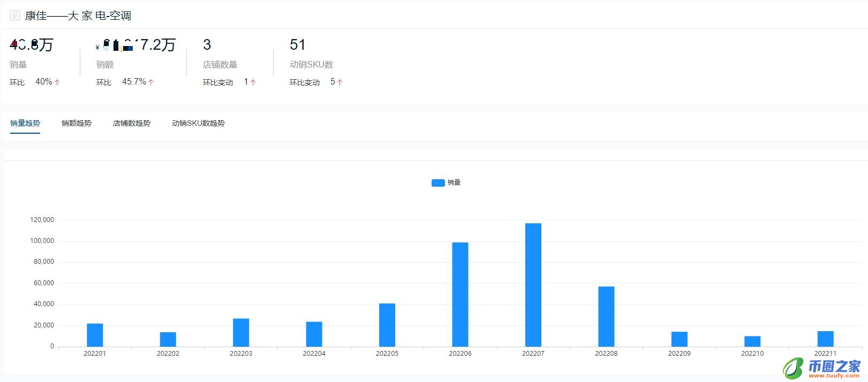The image size is (868, 382).
Task: Click the 202207 x-axis label
Action: 533,354
